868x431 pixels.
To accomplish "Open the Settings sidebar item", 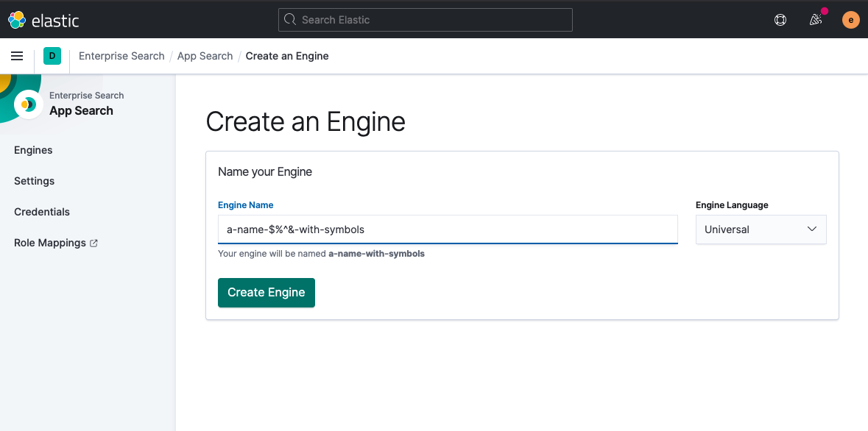I will tap(34, 181).
